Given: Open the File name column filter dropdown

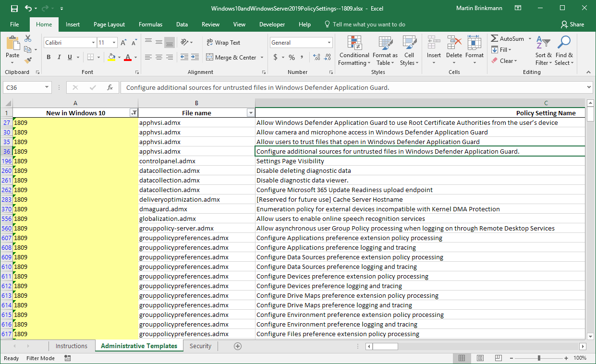Looking at the screenshot, I should click(x=250, y=113).
